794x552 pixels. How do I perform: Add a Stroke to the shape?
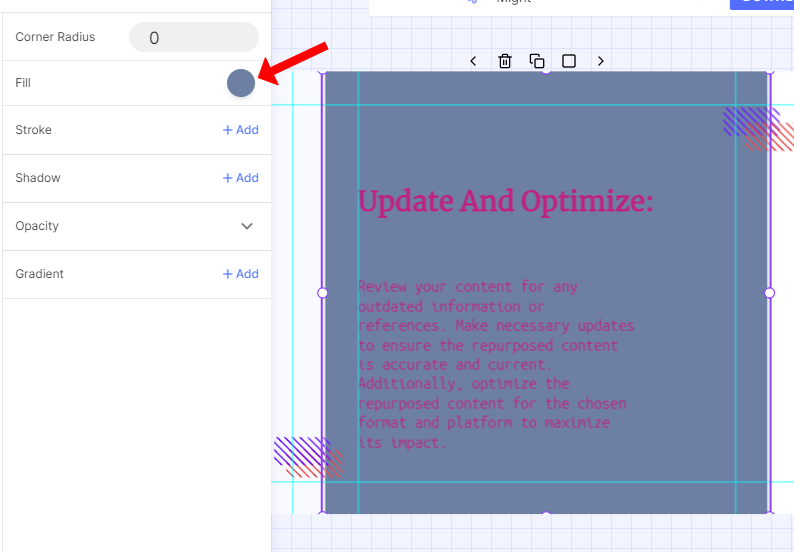click(x=240, y=130)
